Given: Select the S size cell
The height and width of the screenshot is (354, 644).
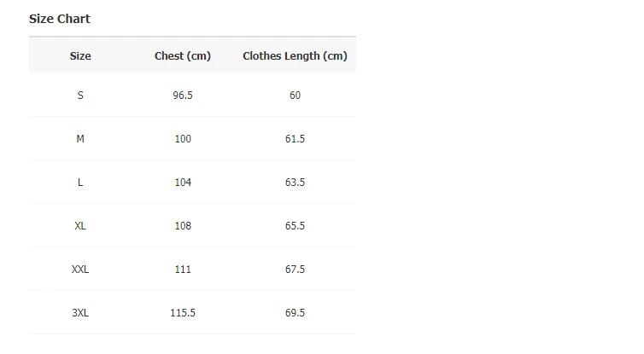Looking at the screenshot, I should (x=80, y=96).
